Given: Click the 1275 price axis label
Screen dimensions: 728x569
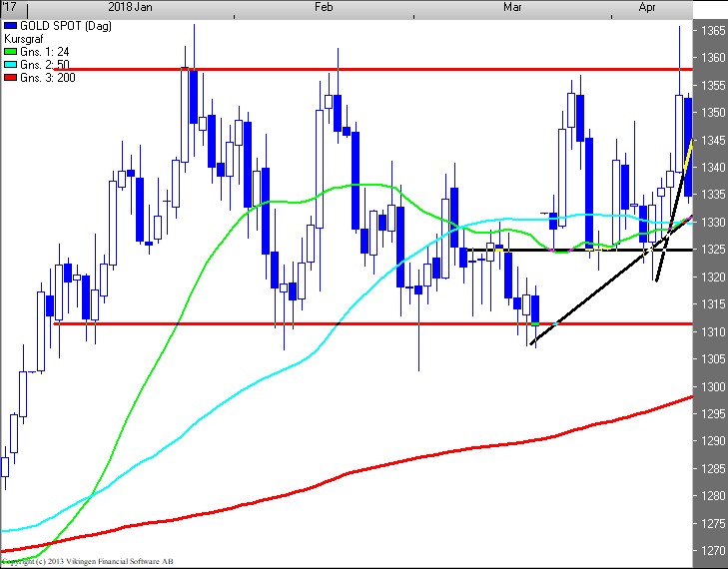Looking at the screenshot, I should [713, 523].
